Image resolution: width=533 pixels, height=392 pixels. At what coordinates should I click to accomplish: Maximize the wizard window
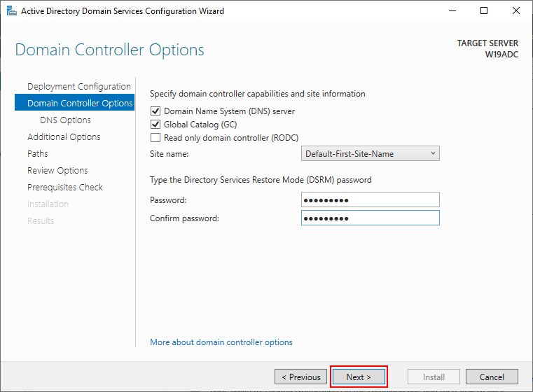[484, 11]
